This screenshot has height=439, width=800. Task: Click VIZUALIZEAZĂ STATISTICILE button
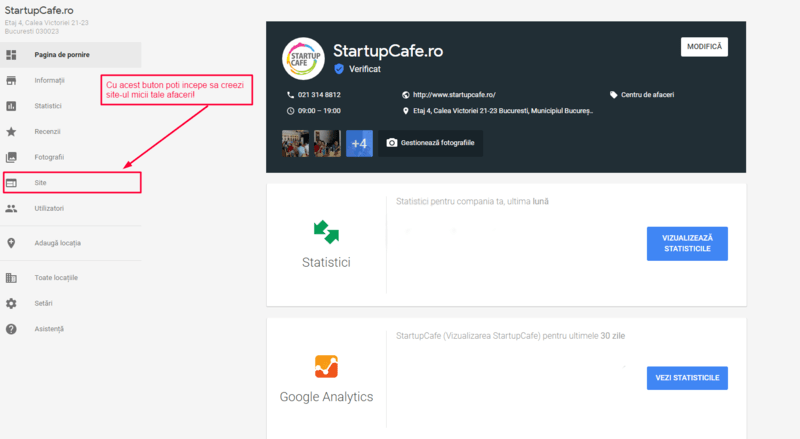coord(687,243)
